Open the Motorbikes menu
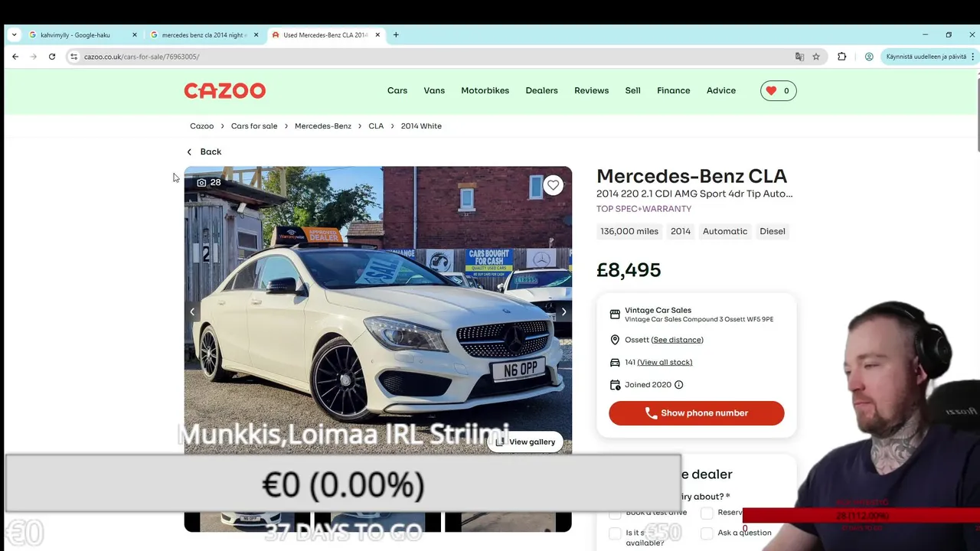980x551 pixels. 485,90
